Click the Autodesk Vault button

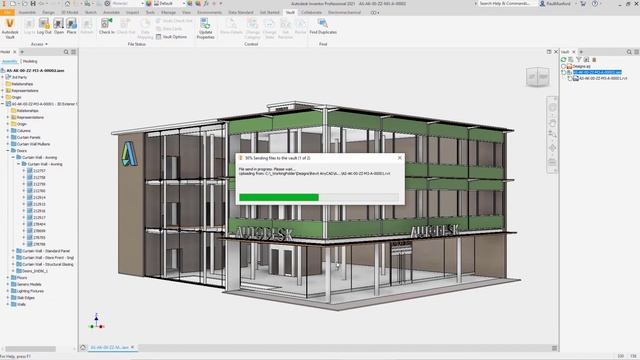[10, 28]
